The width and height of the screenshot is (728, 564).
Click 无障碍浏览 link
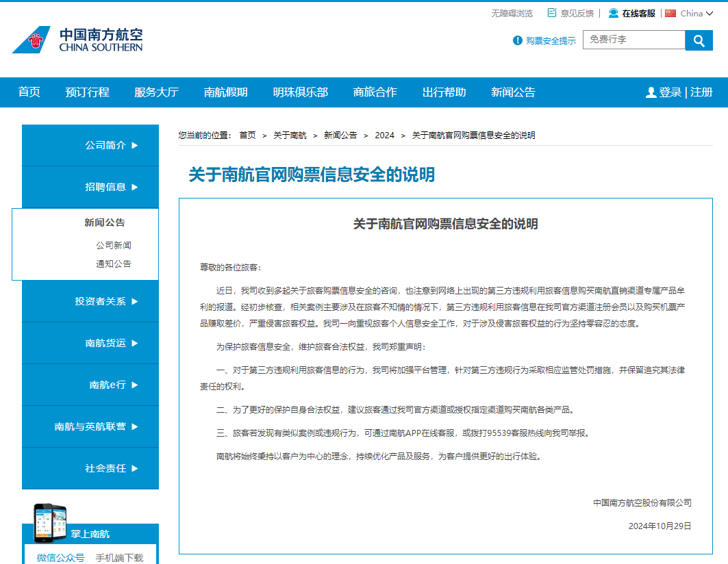(x=512, y=14)
